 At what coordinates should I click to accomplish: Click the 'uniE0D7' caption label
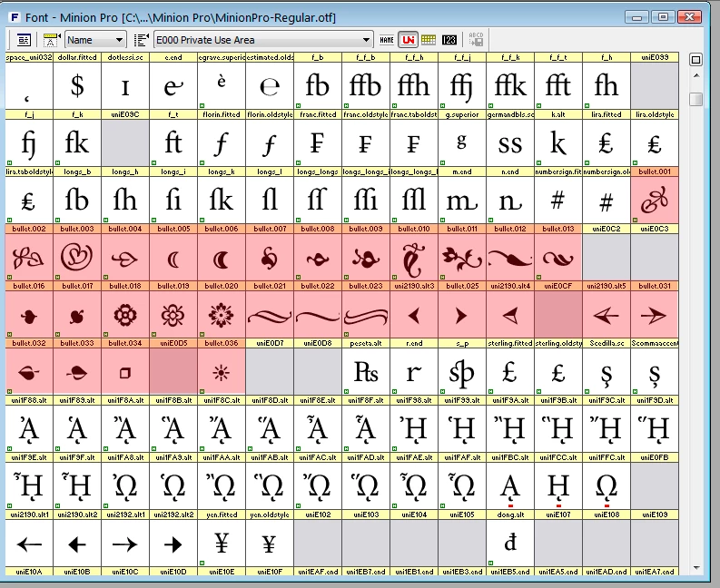point(270,343)
